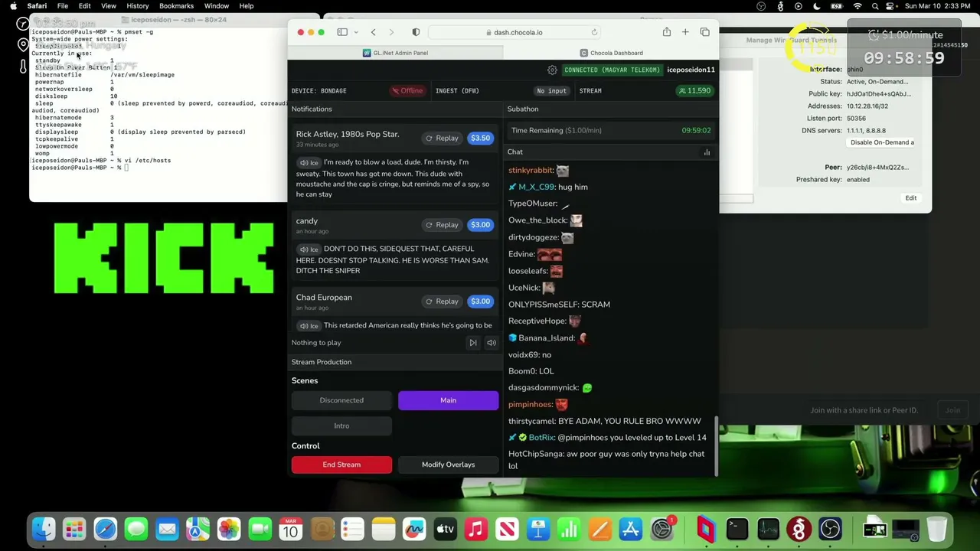
Task: Open the Edit menu in the menu bar
Action: (84, 6)
